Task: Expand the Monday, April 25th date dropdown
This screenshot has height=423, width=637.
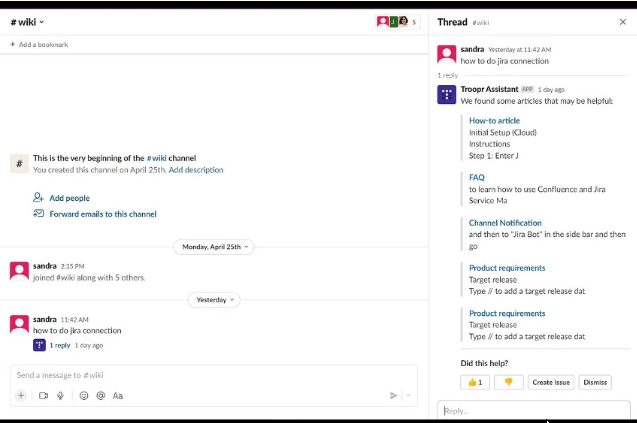Action: (x=213, y=246)
